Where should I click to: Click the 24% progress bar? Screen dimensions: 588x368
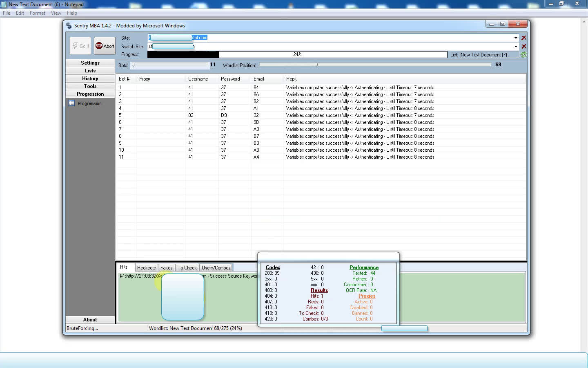(297, 54)
